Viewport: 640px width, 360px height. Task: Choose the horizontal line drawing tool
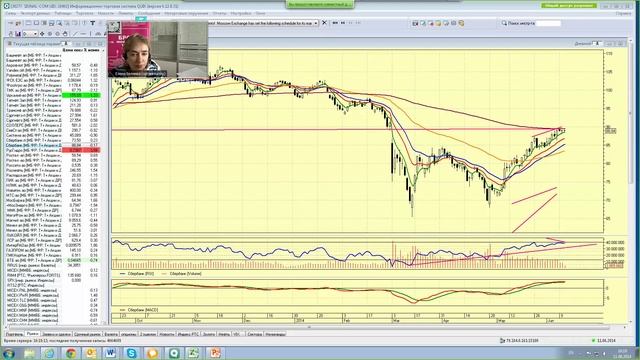pyautogui.click(x=83, y=34)
